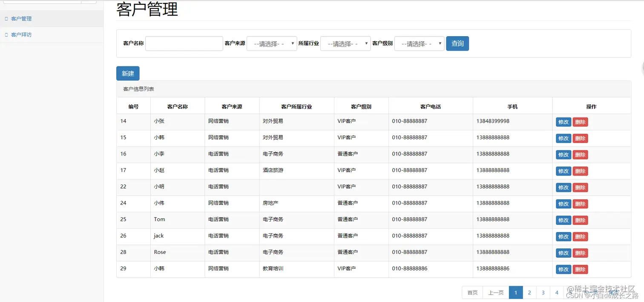Click the phone number 010-88888886
Viewport: 644px width, 302px height.
(x=410, y=268)
